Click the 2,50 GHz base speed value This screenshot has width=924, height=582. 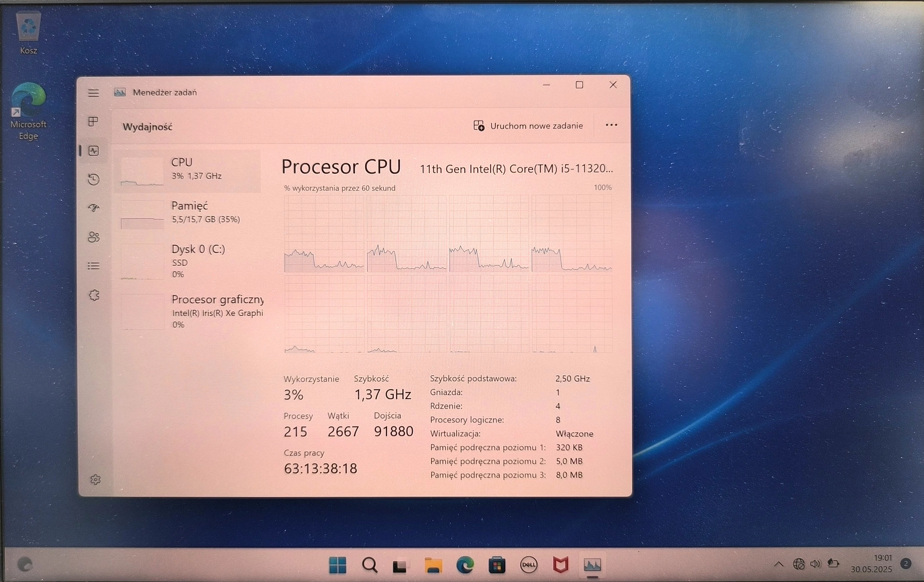point(572,378)
